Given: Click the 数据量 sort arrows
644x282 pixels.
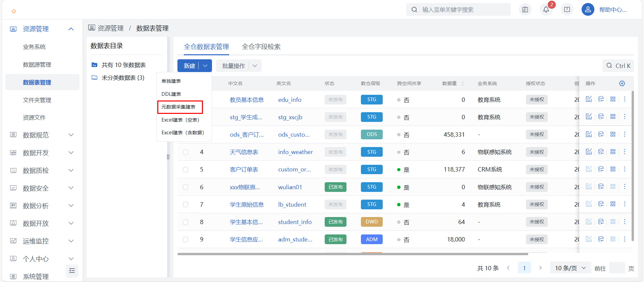Looking at the screenshot, I should coord(463,83).
